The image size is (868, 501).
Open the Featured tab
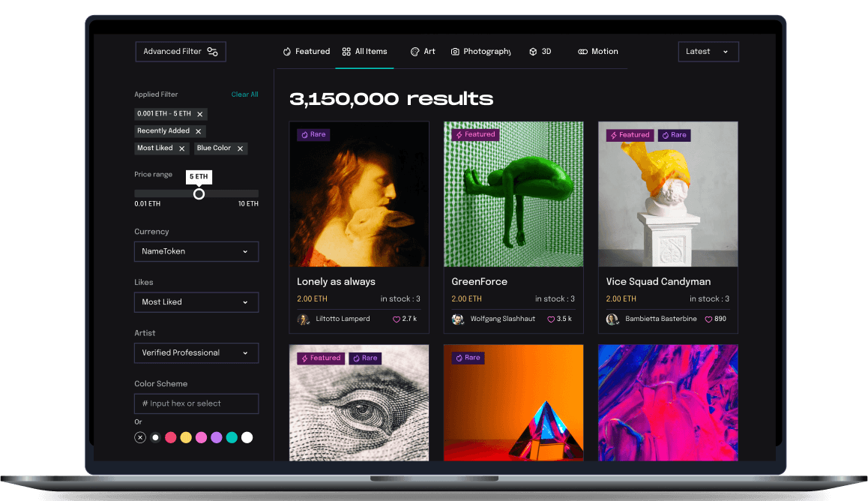pos(306,52)
